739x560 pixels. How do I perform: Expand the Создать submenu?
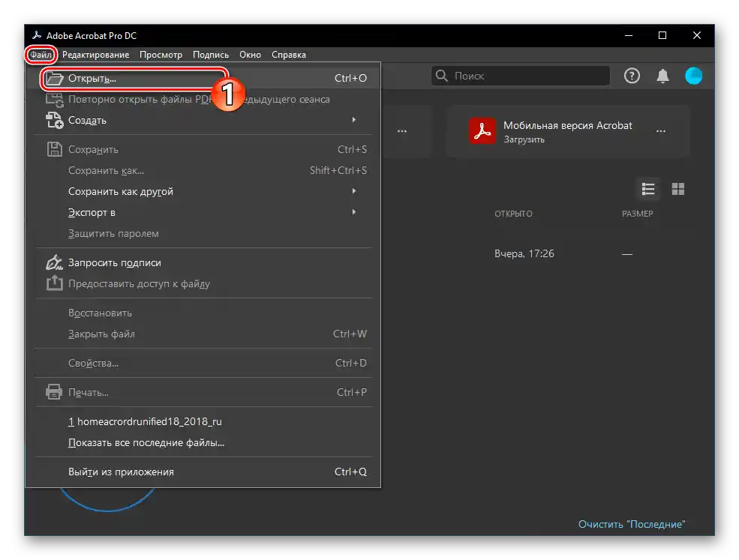coord(353,120)
